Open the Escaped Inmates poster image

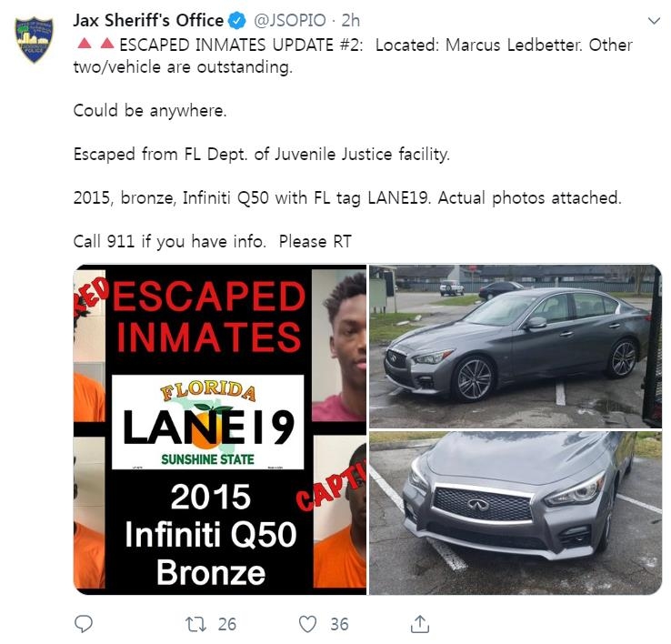(x=220, y=429)
